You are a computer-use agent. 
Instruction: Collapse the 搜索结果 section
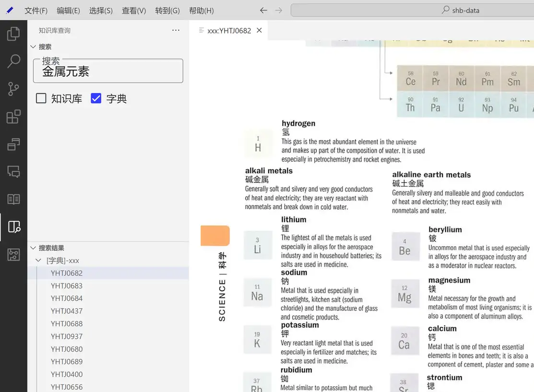pyautogui.click(x=33, y=248)
